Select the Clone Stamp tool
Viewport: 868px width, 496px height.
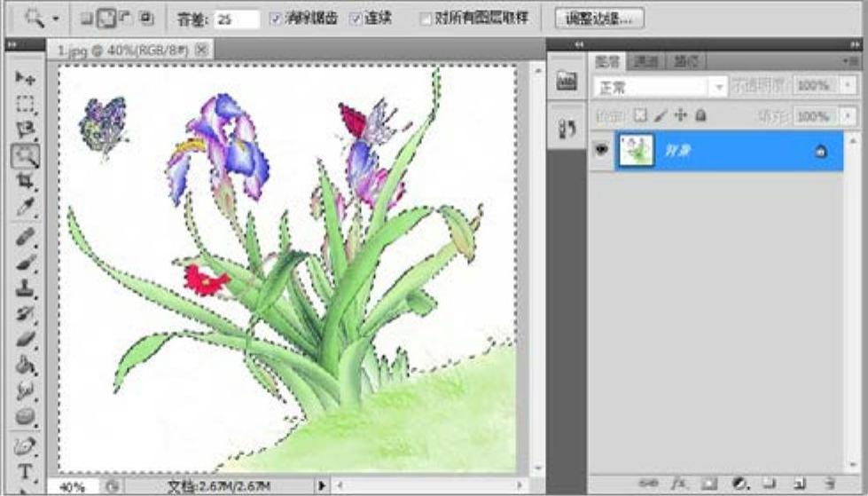(x=25, y=287)
